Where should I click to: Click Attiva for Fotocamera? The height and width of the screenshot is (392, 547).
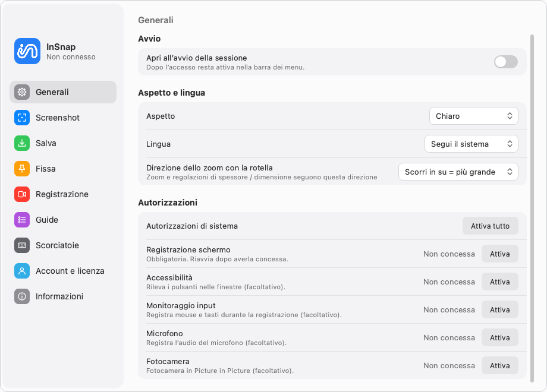499,365
